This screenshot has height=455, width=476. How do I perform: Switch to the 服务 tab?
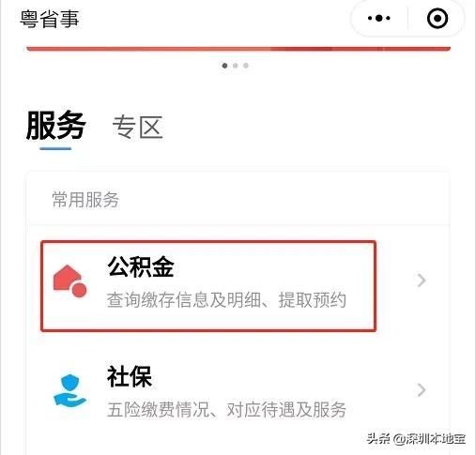tap(55, 125)
